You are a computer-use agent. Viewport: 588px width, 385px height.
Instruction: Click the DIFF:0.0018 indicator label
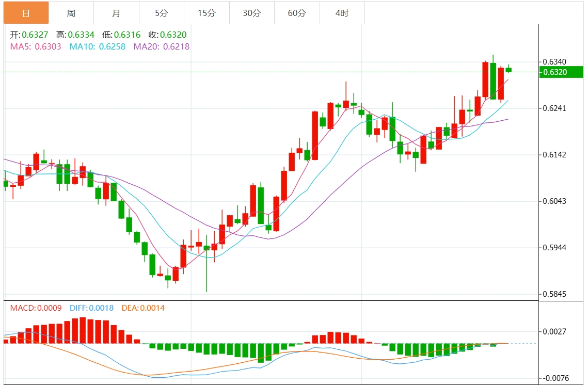coord(92,308)
